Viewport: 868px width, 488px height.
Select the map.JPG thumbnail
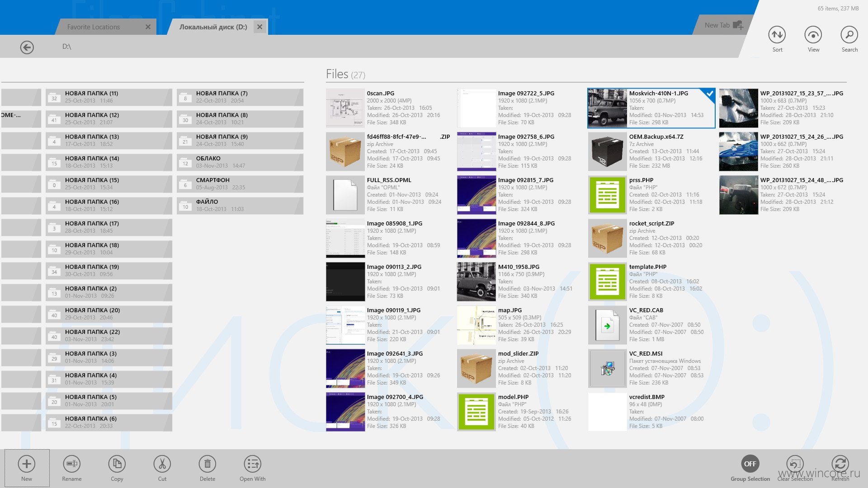476,325
